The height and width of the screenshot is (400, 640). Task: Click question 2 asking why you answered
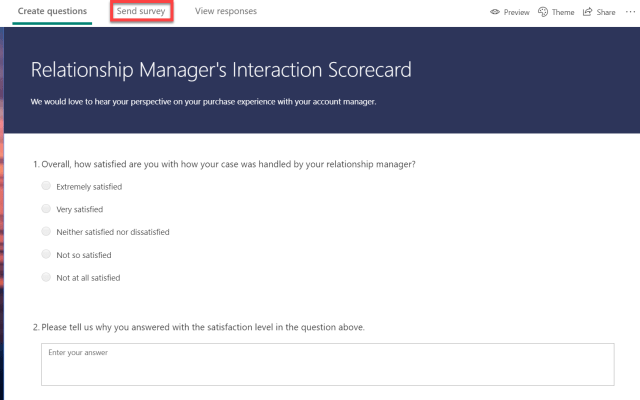click(199, 327)
